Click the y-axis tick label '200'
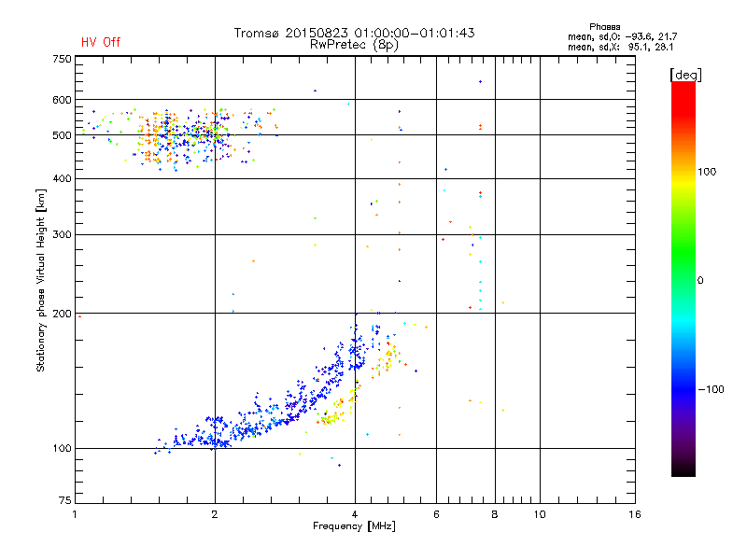 (x=62, y=314)
